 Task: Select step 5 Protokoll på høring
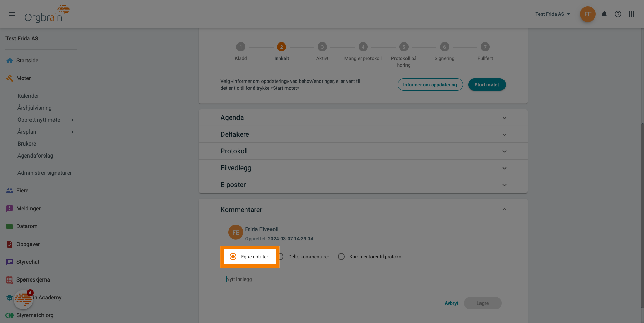click(404, 47)
